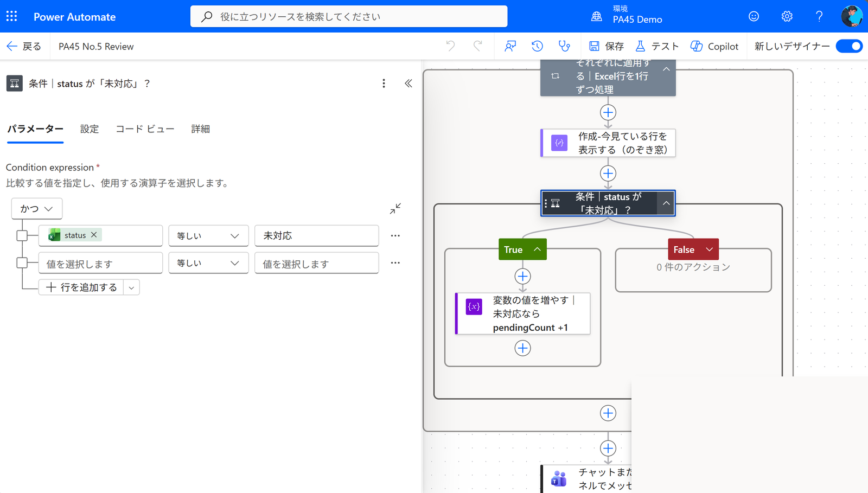Image resolution: width=868 pixels, height=493 pixels.
Task: Open Copilot from the toolbar
Action: click(x=714, y=46)
